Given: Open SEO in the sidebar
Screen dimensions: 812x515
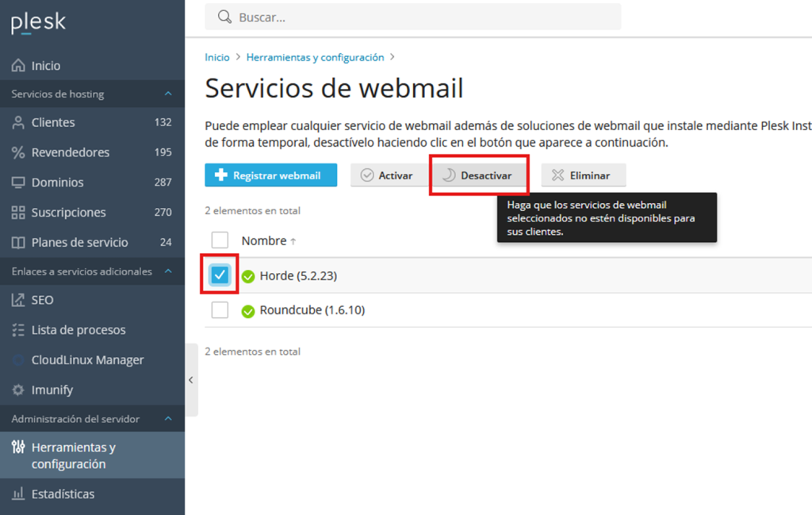Looking at the screenshot, I should (92, 300).
